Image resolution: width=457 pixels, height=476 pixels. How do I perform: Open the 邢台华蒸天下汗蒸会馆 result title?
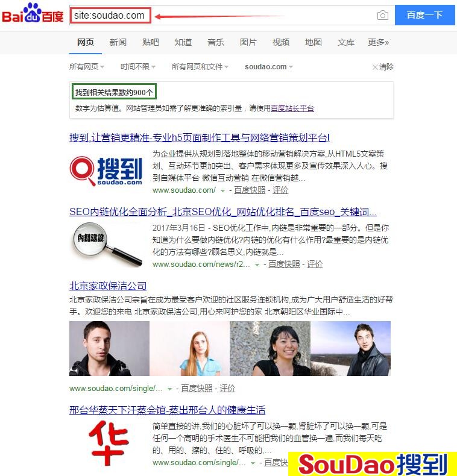tap(168, 410)
